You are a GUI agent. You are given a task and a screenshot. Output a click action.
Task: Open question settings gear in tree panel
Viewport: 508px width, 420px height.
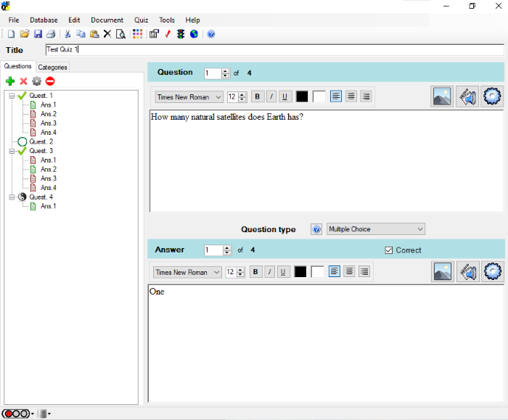pos(36,81)
